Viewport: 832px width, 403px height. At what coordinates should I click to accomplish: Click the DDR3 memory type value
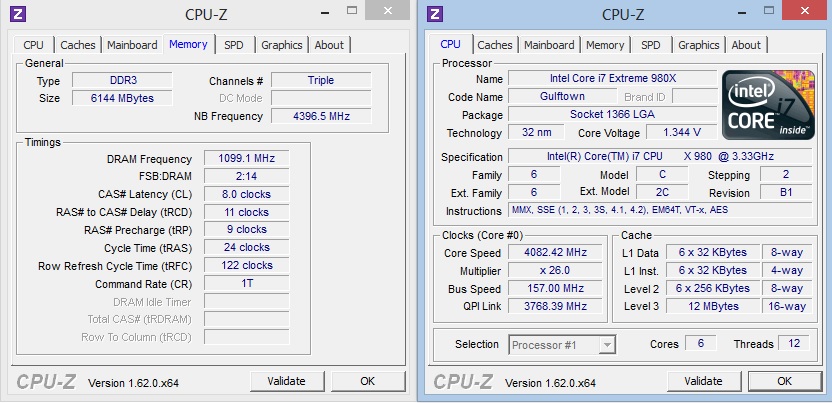(123, 81)
